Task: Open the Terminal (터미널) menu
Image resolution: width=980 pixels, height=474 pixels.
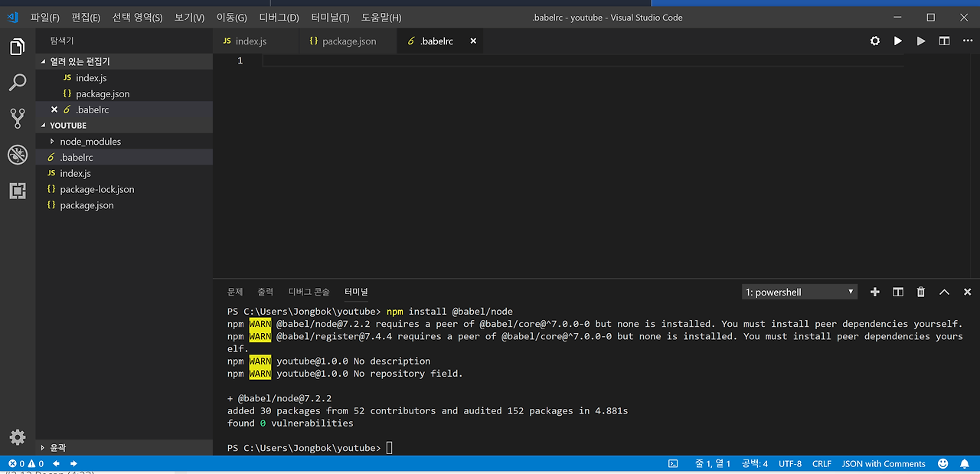Action: click(331, 18)
